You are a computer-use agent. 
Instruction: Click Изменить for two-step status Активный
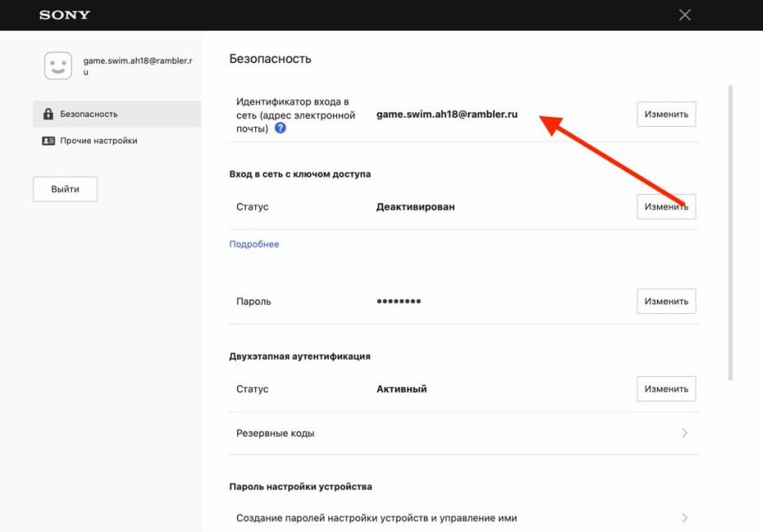pos(666,389)
